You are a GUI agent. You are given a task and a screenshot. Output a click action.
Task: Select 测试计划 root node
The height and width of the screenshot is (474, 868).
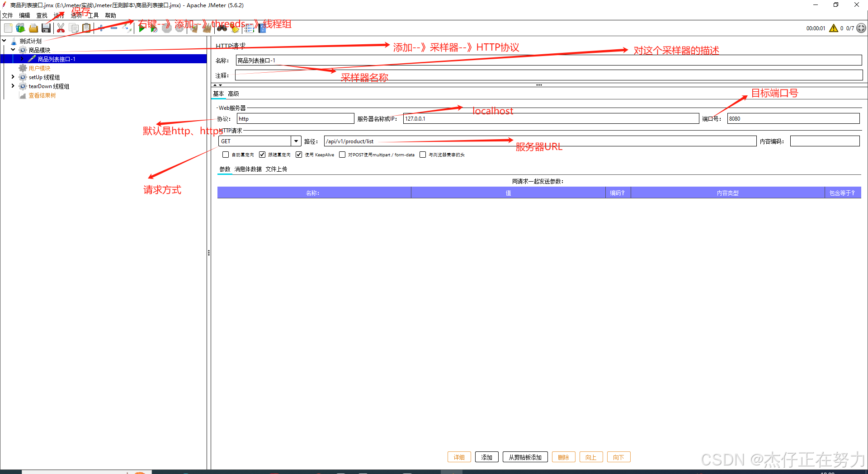(x=30, y=41)
